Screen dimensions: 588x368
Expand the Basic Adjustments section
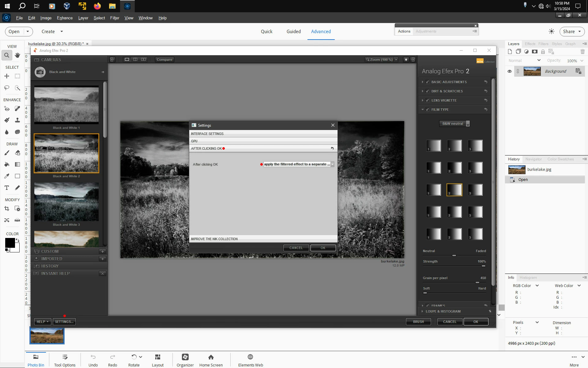[423, 82]
